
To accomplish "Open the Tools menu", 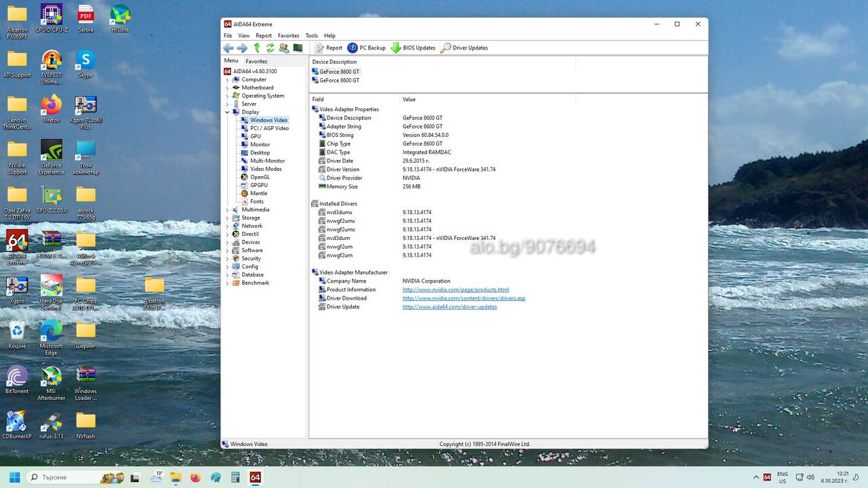I will [x=311, y=35].
